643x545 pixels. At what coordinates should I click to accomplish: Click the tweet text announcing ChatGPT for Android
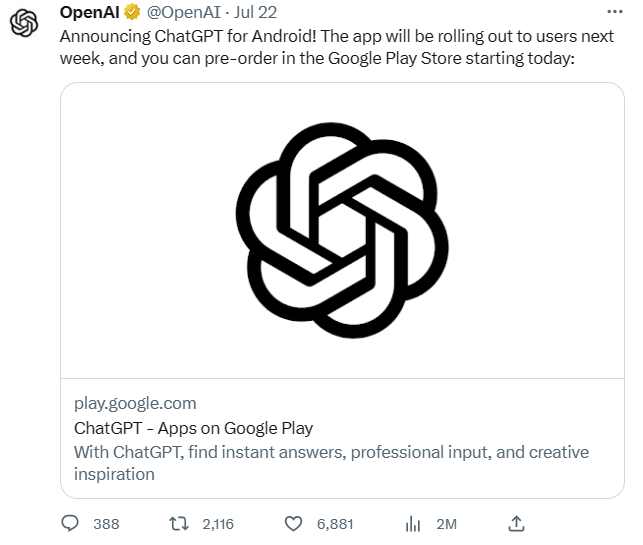(337, 47)
